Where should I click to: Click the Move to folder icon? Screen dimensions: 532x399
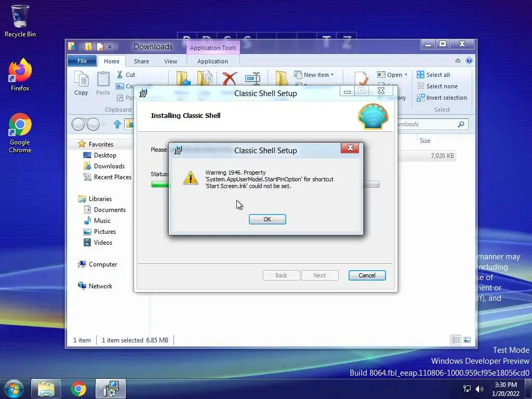[x=183, y=79]
